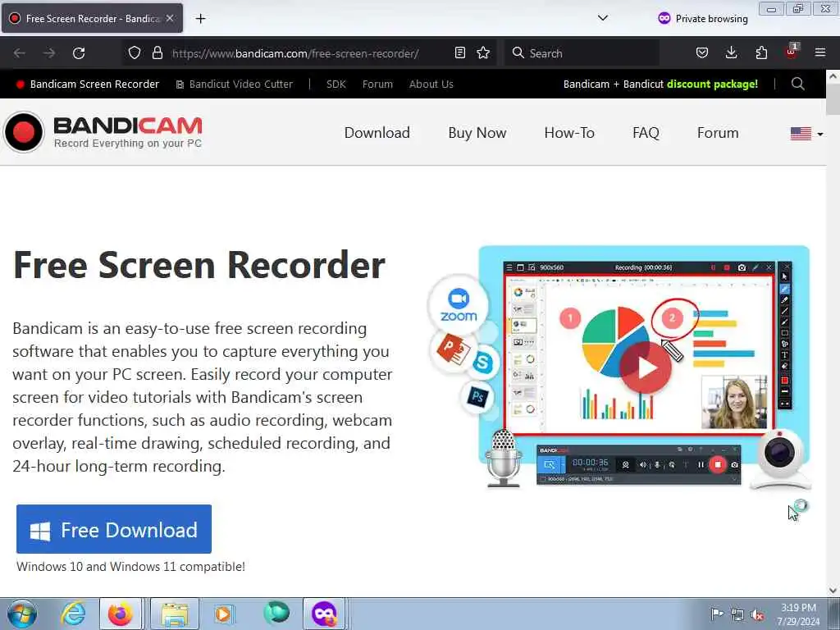Screen dimensions: 840x630
Task: Reload the page with the refresh icon
Action: [79, 53]
